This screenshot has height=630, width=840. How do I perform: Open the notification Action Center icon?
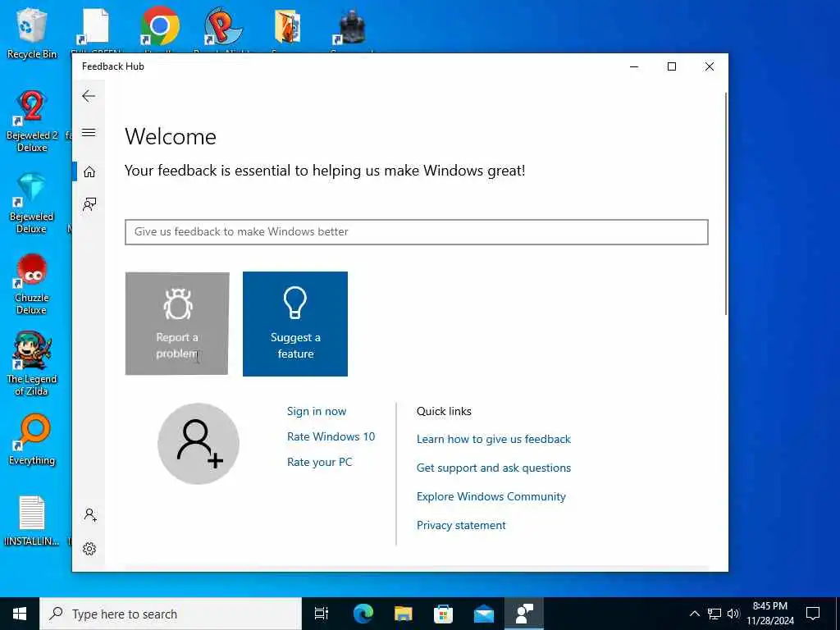pyautogui.click(x=813, y=614)
